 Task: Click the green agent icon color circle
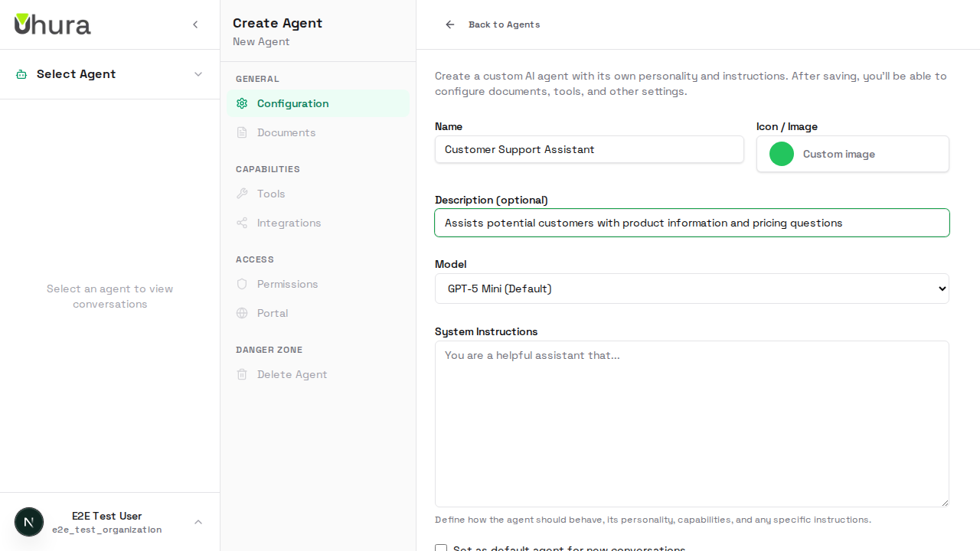[782, 154]
